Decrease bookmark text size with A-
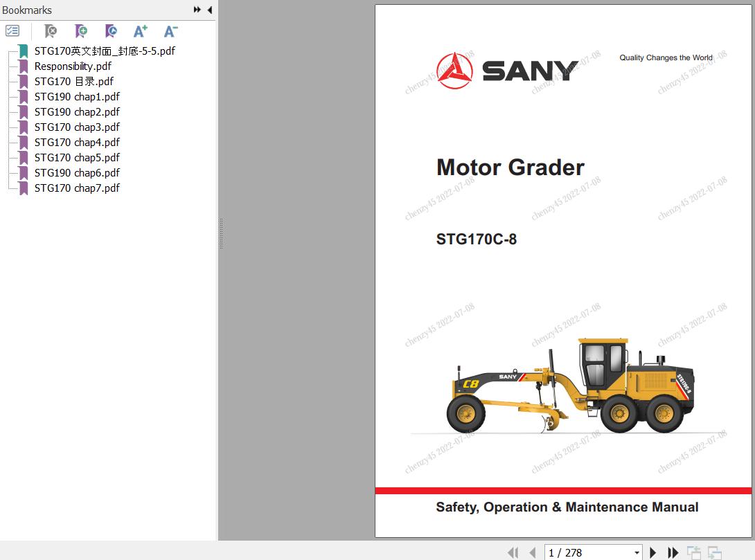 click(171, 31)
